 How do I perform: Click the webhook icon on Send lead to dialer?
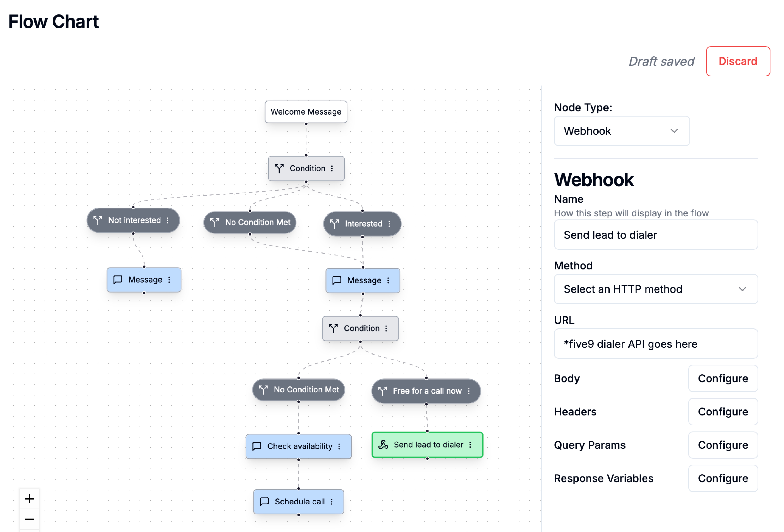point(383,445)
